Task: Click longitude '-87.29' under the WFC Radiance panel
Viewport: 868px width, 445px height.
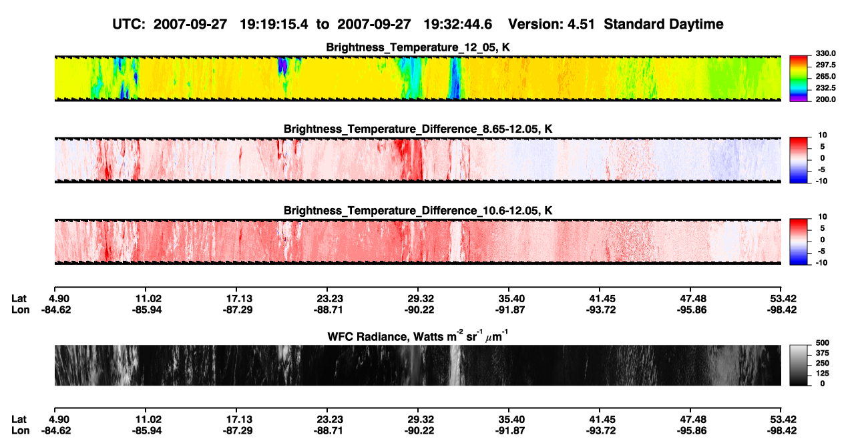Action: tap(238, 431)
